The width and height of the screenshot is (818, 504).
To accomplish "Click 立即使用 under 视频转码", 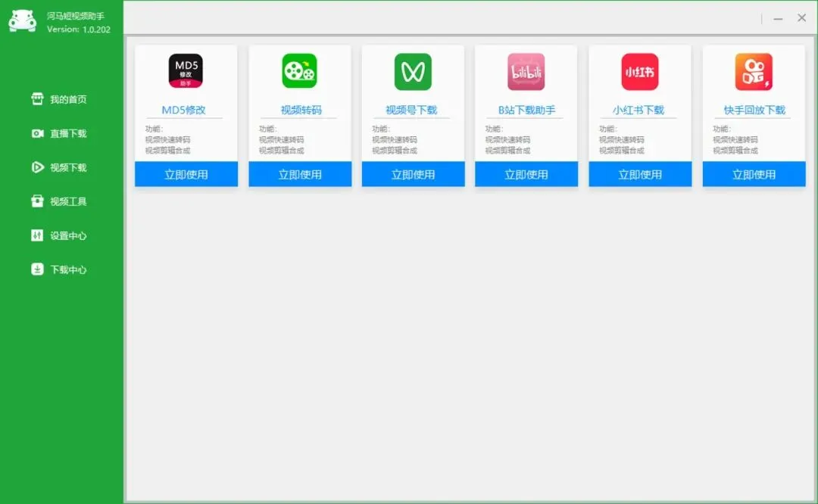I will pyautogui.click(x=300, y=174).
